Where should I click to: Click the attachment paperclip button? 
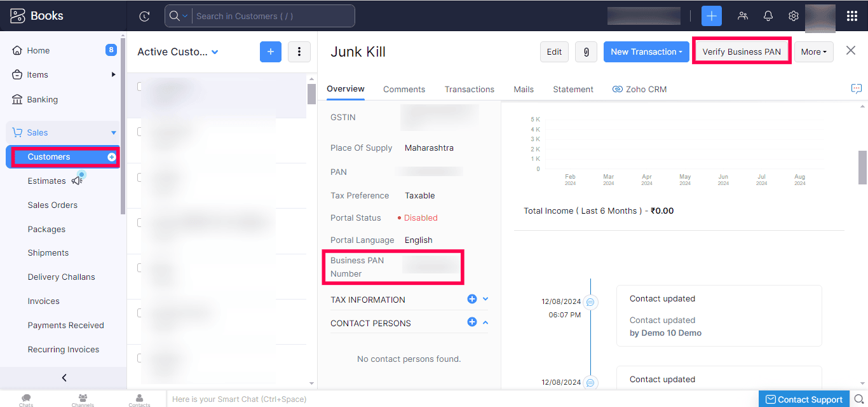pyautogui.click(x=586, y=52)
